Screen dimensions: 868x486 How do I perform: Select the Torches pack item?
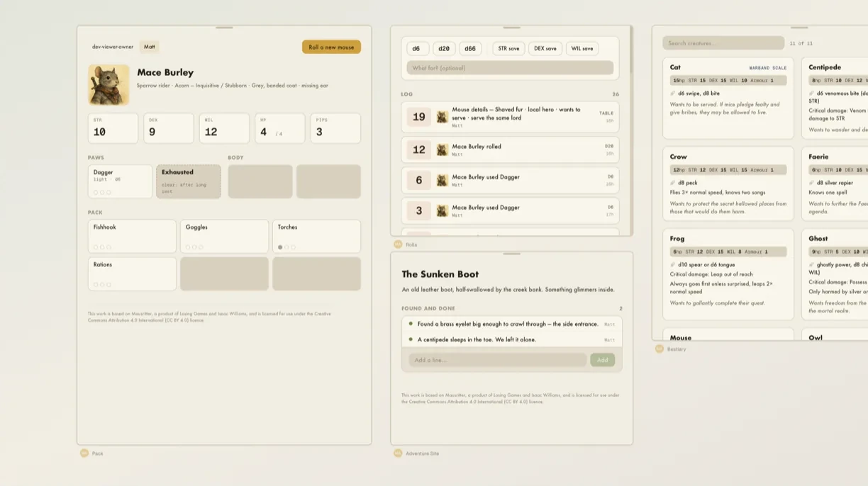(x=316, y=237)
